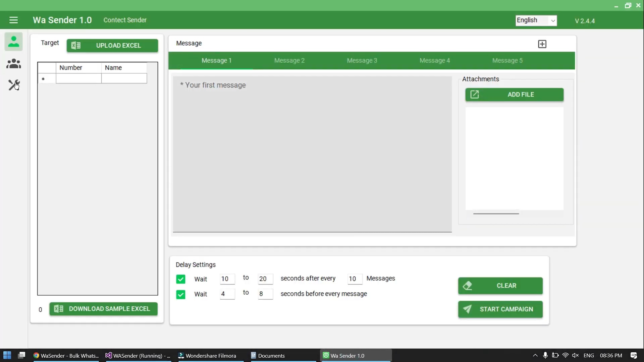
Task: Switch to Message 4 tab
Action: click(x=435, y=61)
